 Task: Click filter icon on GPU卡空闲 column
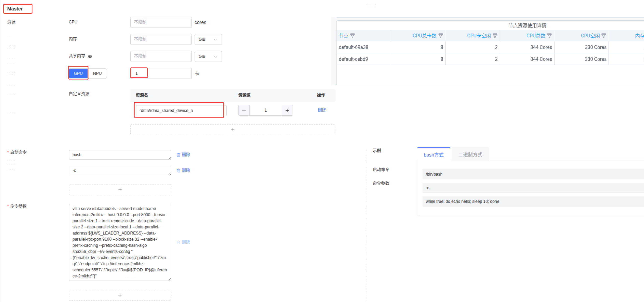tap(495, 36)
